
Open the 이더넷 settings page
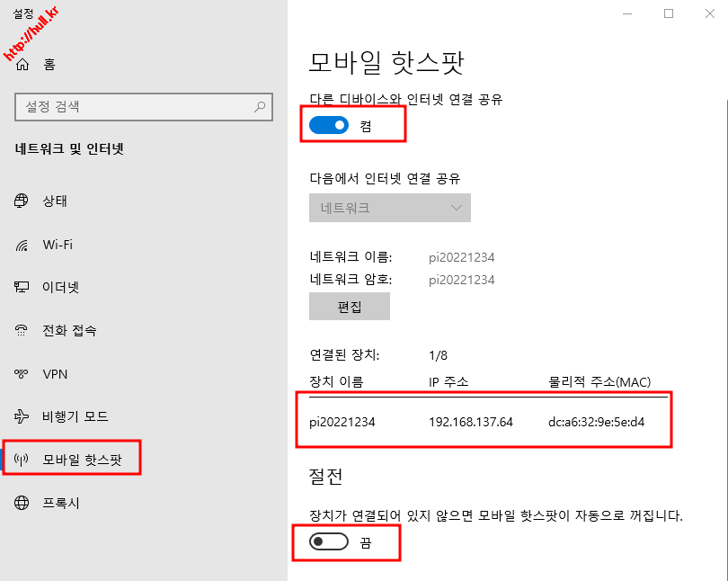click(61, 288)
